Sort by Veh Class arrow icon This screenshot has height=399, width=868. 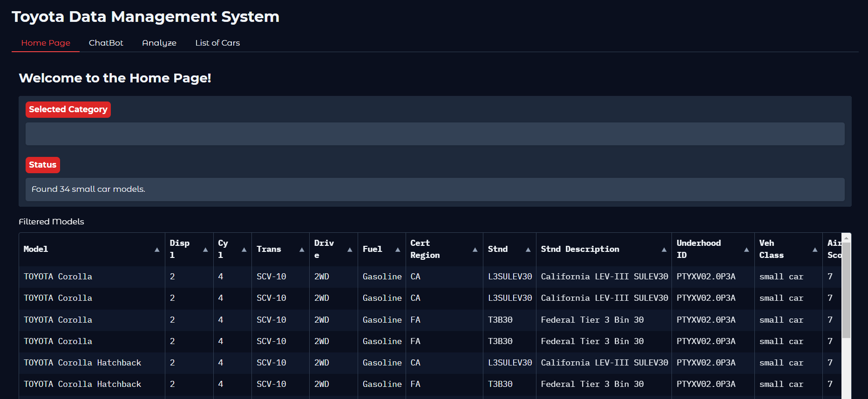tap(815, 250)
